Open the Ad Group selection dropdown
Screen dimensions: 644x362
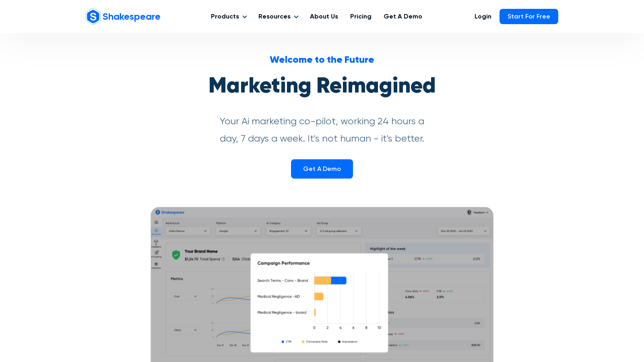coord(339,231)
